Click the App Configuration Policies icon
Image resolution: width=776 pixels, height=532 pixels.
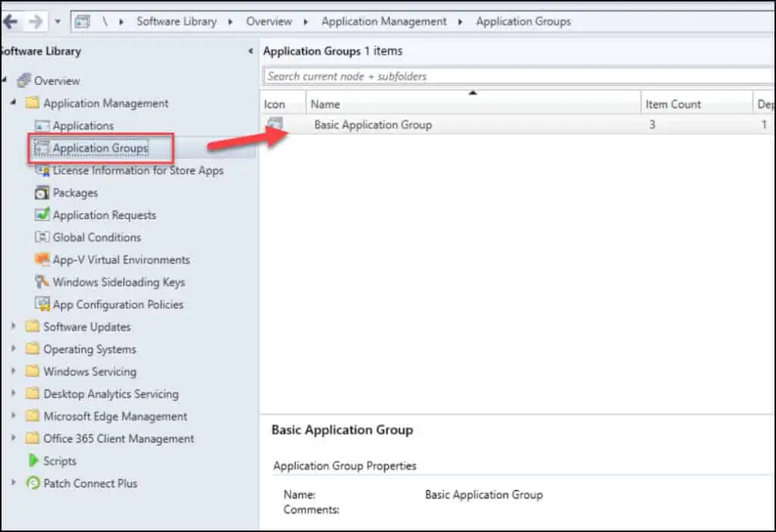tap(42, 304)
